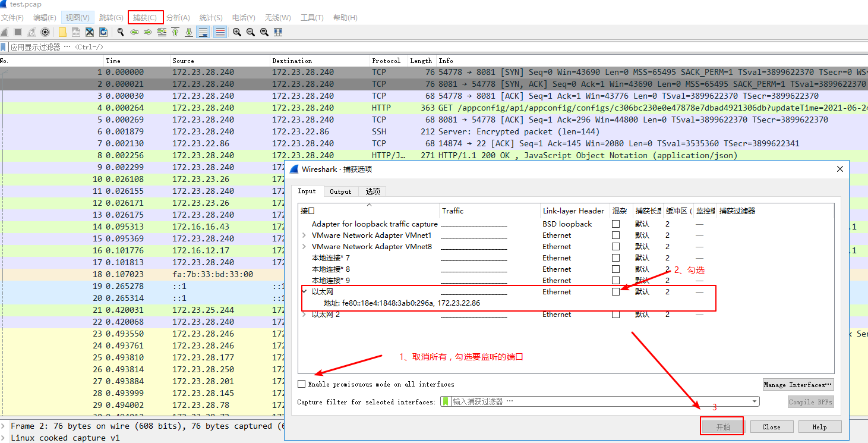Stop the running capture using the square icon
This screenshot has height=443, width=868.
(18, 32)
